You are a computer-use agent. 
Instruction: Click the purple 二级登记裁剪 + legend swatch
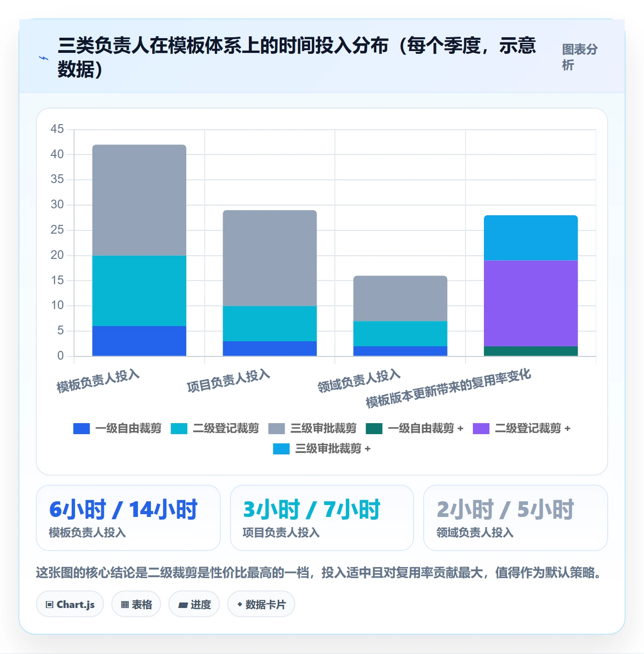pos(481,429)
